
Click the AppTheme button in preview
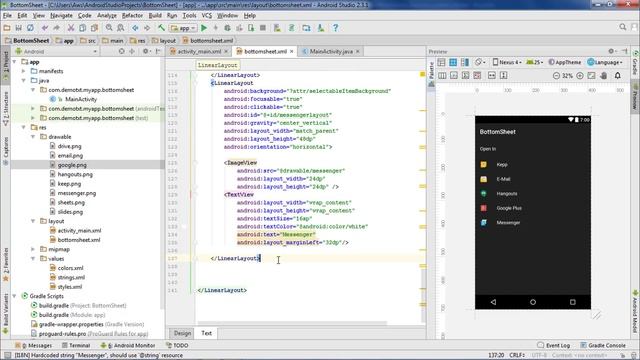tap(564, 62)
